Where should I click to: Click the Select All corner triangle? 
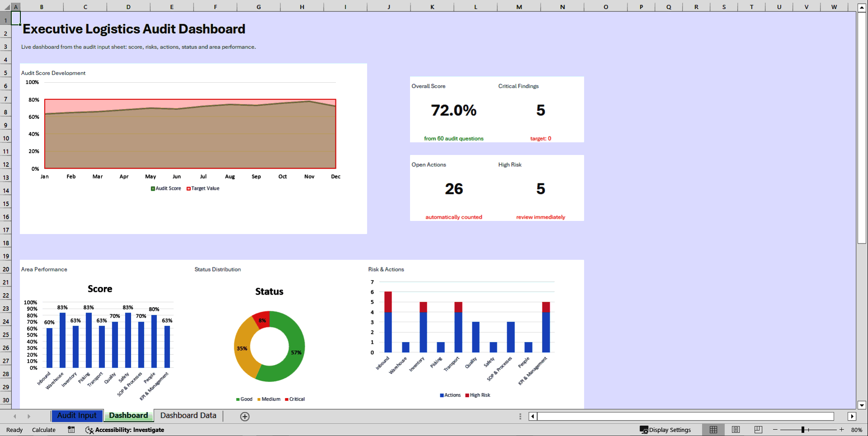coord(7,7)
